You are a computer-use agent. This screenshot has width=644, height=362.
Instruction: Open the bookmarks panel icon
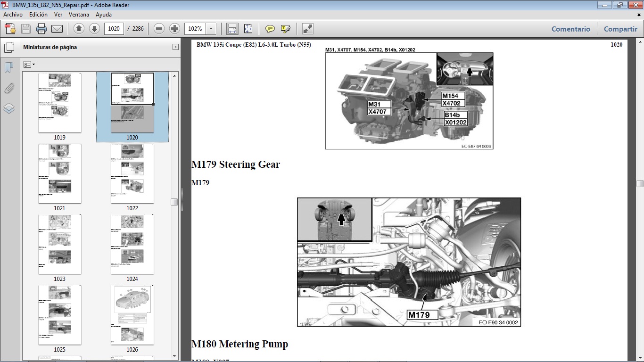tap(9, 68)
